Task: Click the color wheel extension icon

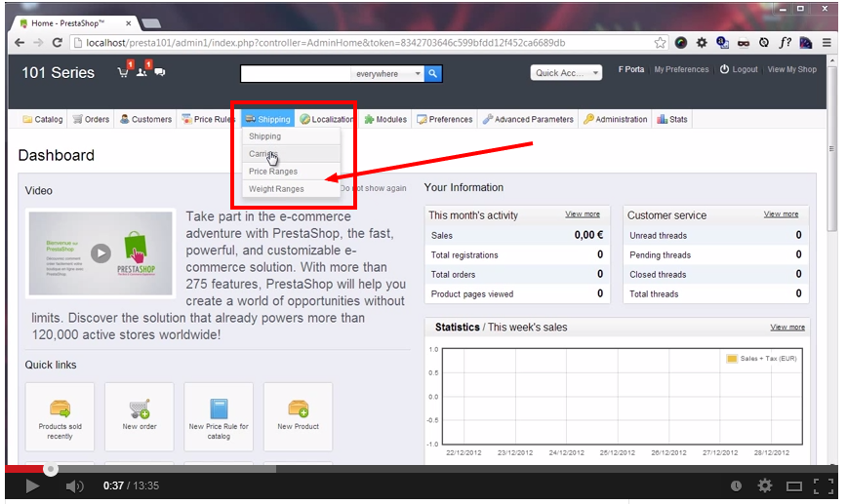Action: 681,43
